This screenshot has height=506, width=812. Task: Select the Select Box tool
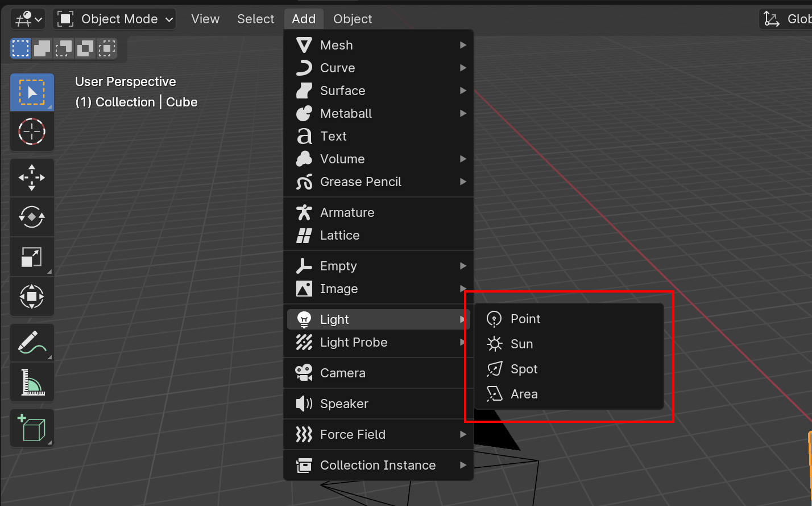point(32,92)
